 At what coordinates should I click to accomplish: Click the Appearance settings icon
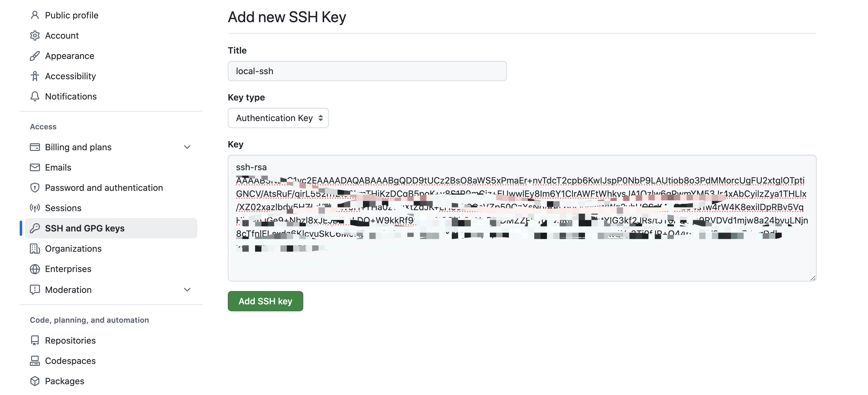coord(35,55)
